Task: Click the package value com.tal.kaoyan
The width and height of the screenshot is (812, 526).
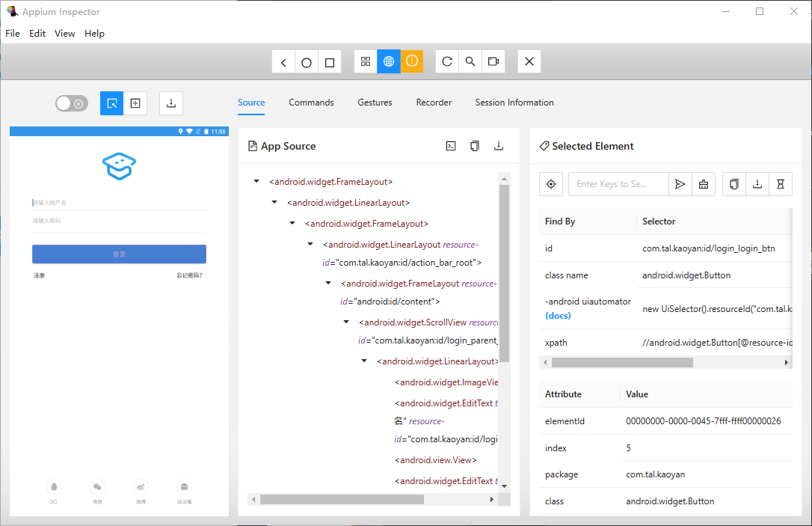Action: (655, 474)
